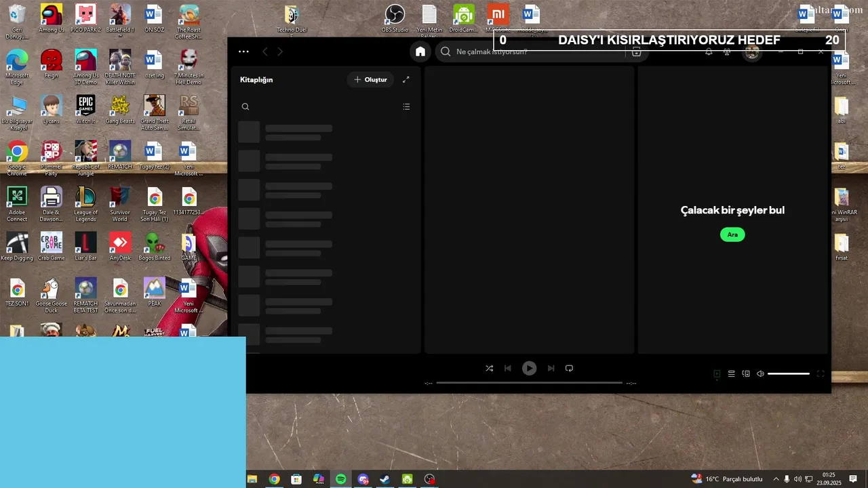Open File Explorer from the taskbar
The height and width of the screenshot is (488, 868).
(252, 479)
